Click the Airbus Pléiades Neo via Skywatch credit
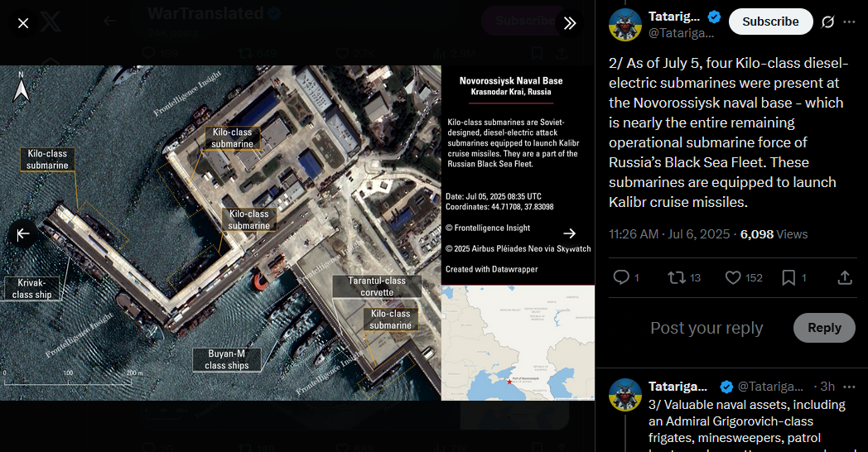 click(518, 249)
